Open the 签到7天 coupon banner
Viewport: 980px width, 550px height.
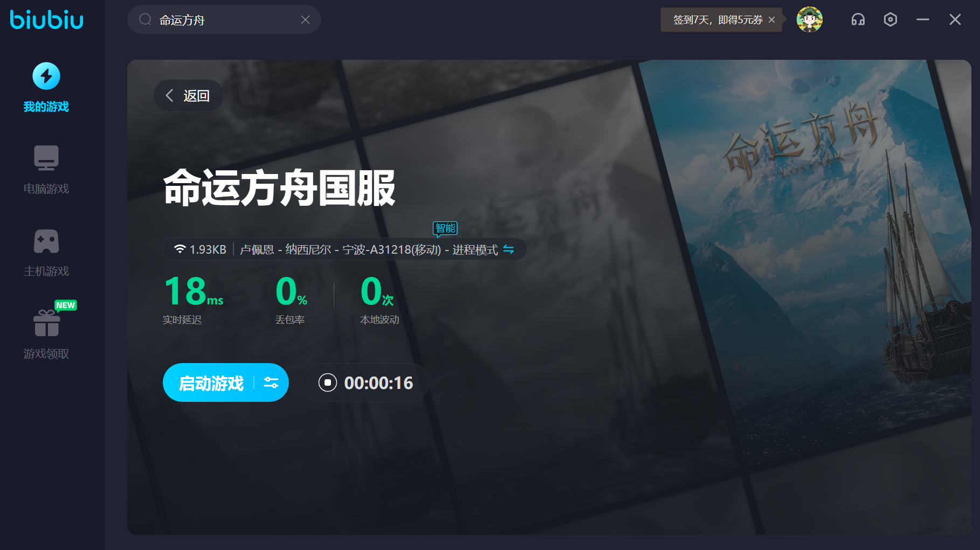[717, 20]
